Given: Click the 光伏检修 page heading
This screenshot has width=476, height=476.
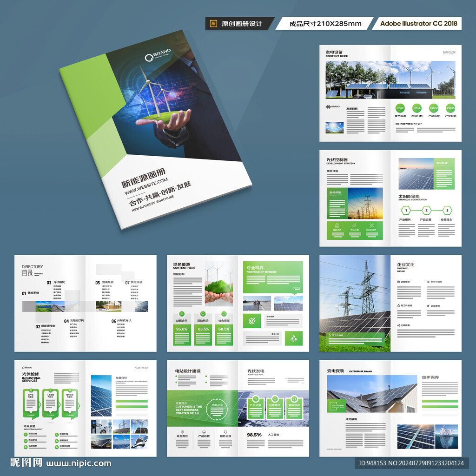Looking at the screenshot, I should 30,374.
